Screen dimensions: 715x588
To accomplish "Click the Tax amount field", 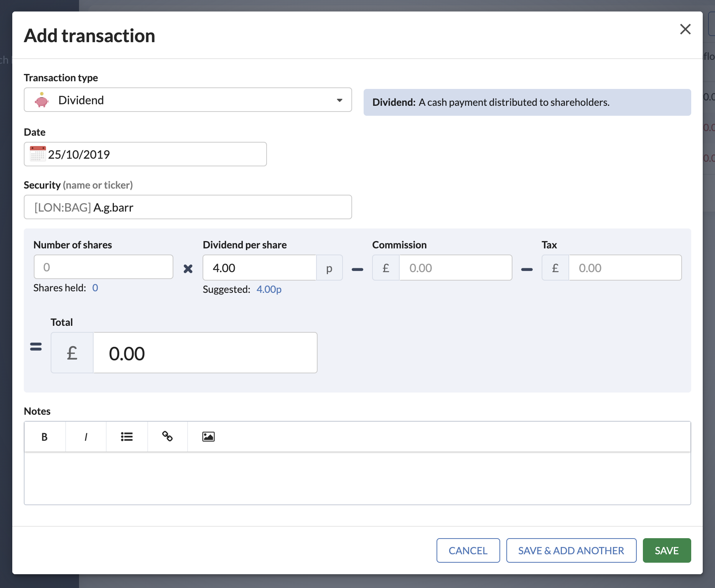I will (625, 268).
